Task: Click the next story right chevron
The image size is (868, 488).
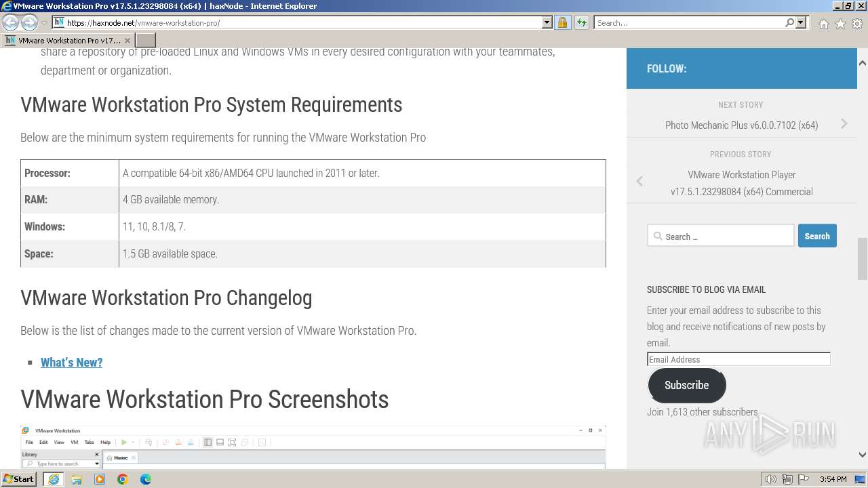Action: (x=844, y=123)
